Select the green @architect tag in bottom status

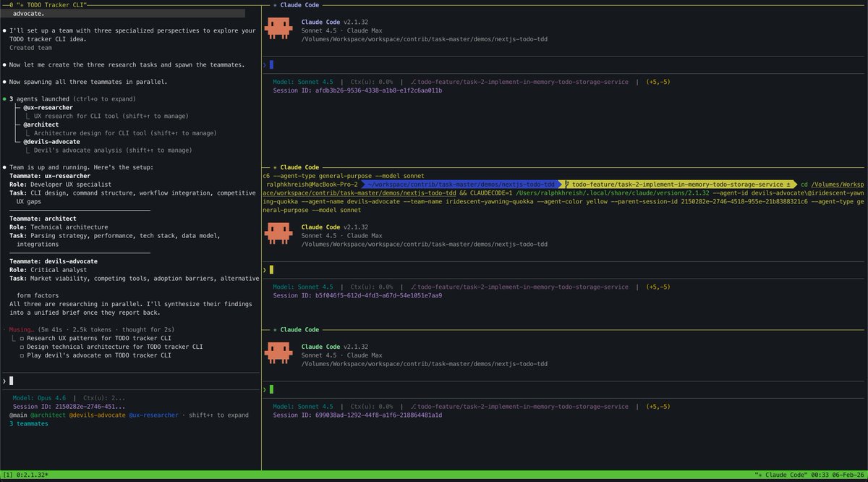(48, 415)
